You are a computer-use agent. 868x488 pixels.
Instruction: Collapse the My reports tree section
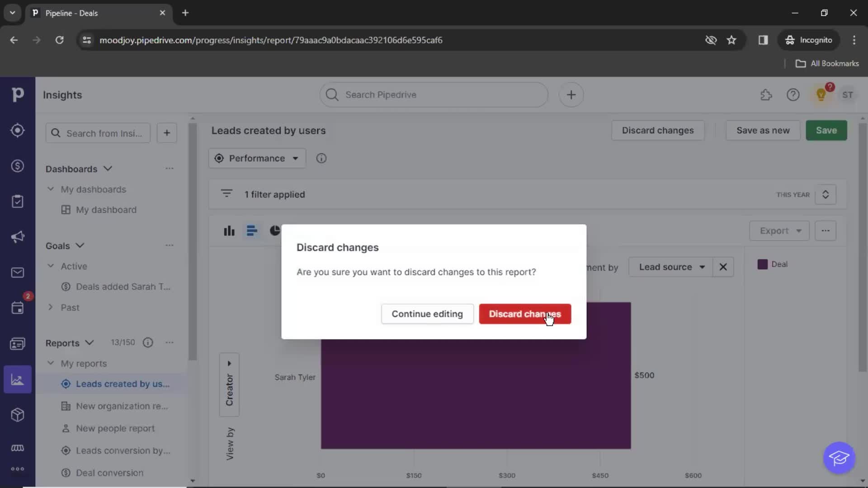coord(51,363)
